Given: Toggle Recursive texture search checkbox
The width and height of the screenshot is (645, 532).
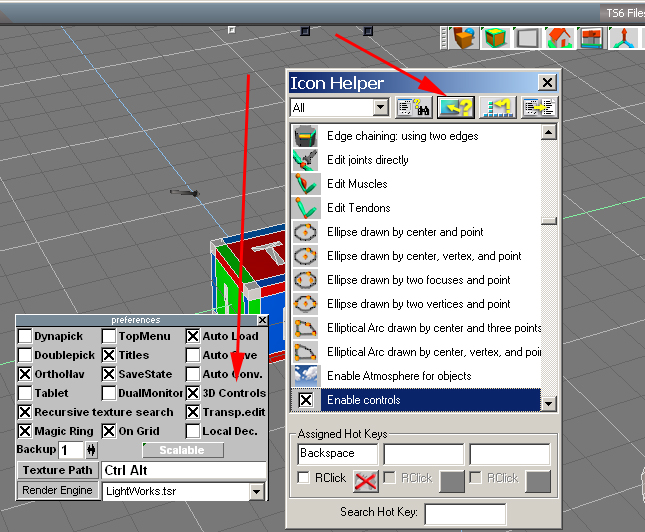Looking at the screenshot, I should coord(25,412).
